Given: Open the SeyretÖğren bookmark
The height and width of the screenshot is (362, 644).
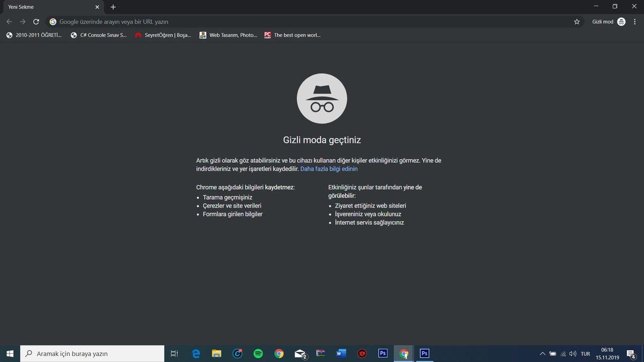Looking at the screenshot, I should point(163,35).
